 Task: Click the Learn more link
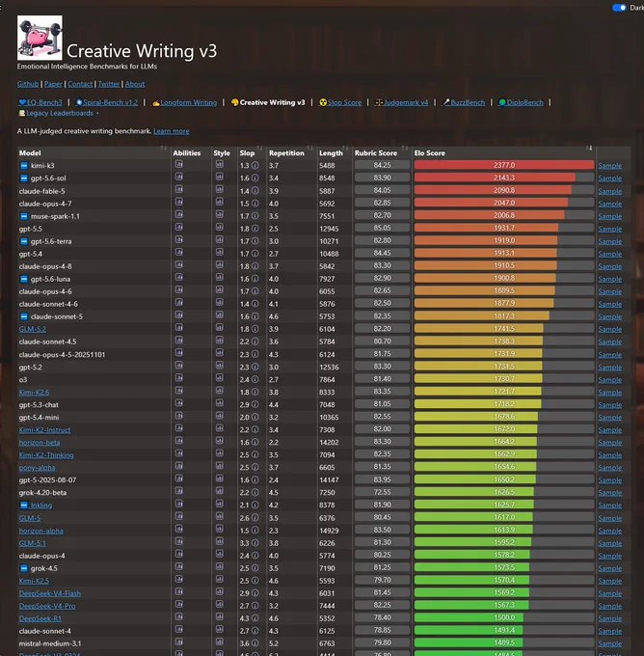point(172,131)
